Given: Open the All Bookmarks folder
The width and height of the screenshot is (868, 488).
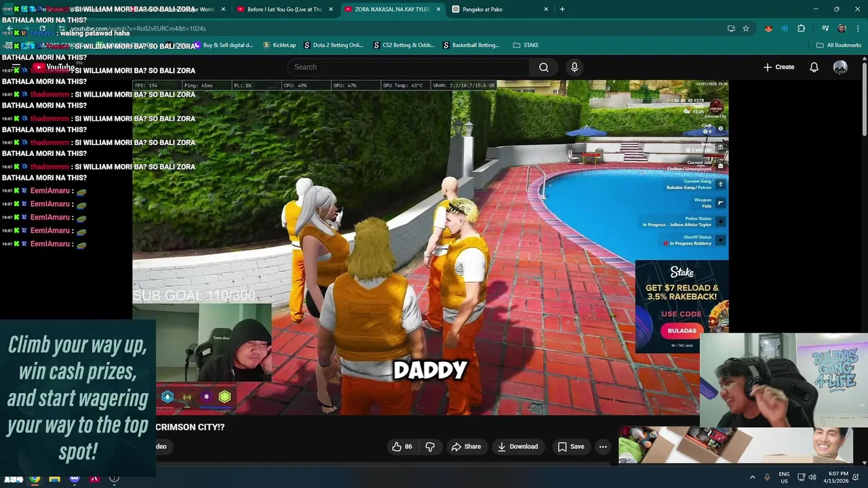Looking at the screenshot, I should pos(839,45).
